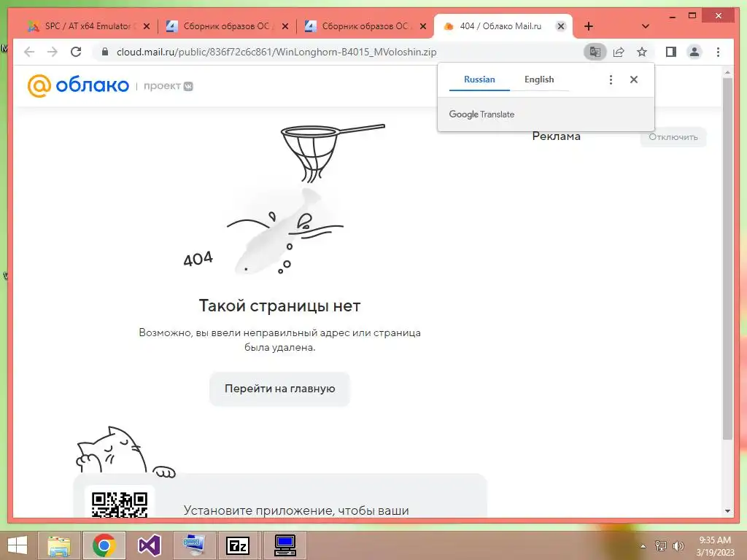Switch to second Сборник образов ОС tab
Screen dimensions: 747x560
(x=366, y=26)
